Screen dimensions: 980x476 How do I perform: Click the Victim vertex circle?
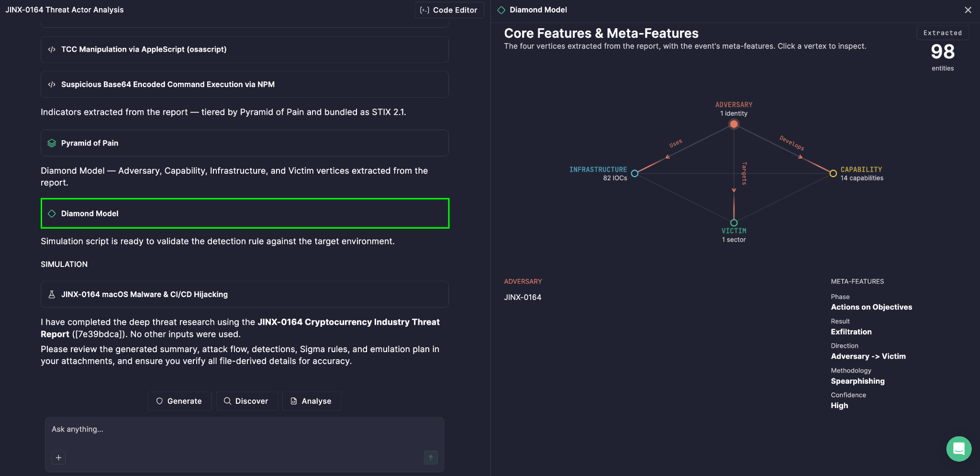pos(734,223)
